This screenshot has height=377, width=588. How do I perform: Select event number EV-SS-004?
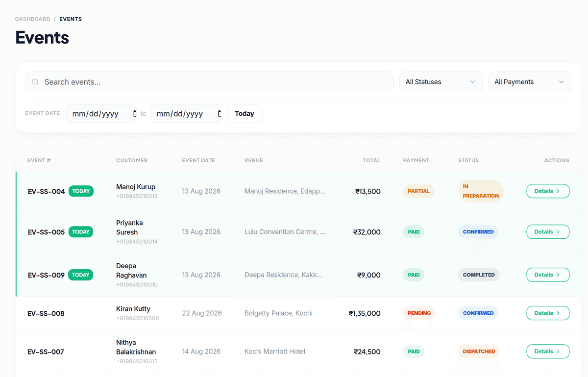47,192
